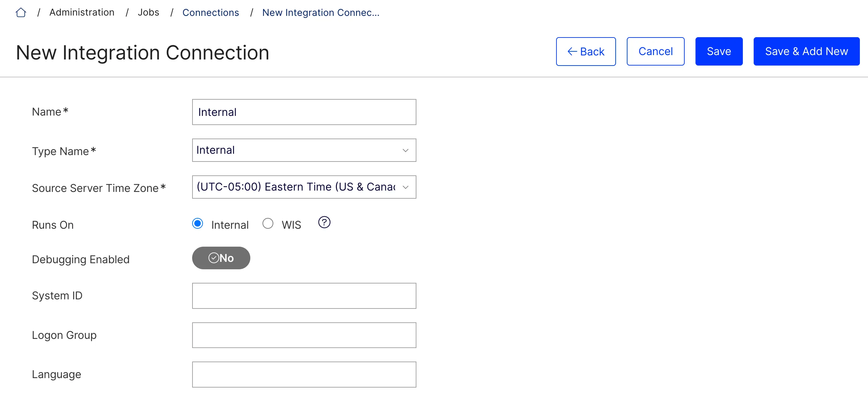Open the Runs On help icon
The image size is (868, 396).
324,222
